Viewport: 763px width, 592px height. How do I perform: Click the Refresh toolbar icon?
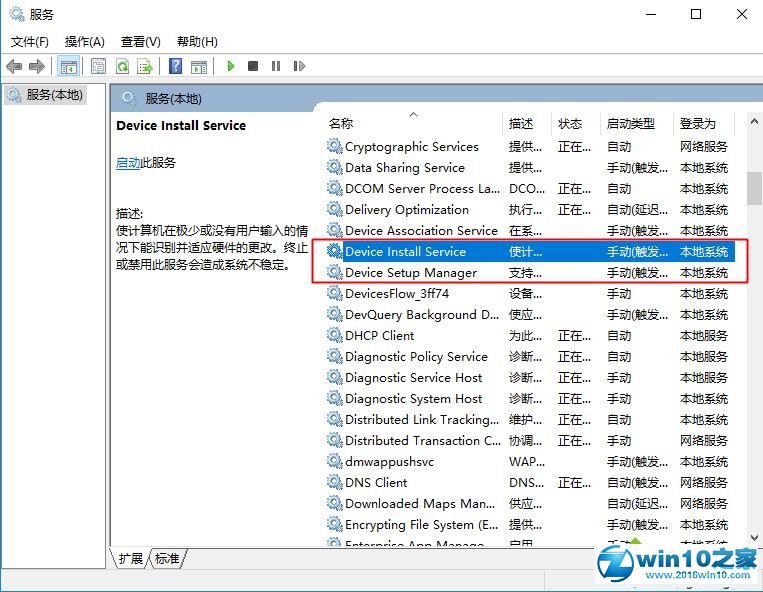tap(122, 66)
